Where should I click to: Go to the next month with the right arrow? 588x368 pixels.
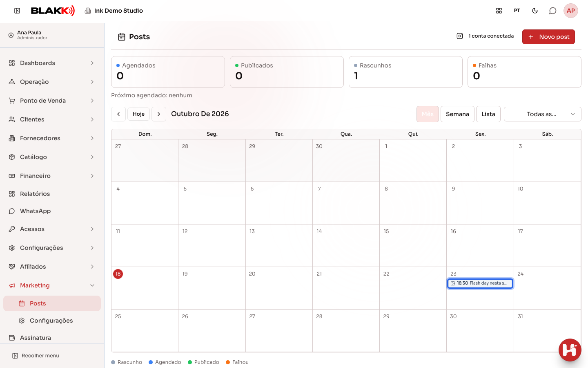pyautogui.click(x=159, y=114)
